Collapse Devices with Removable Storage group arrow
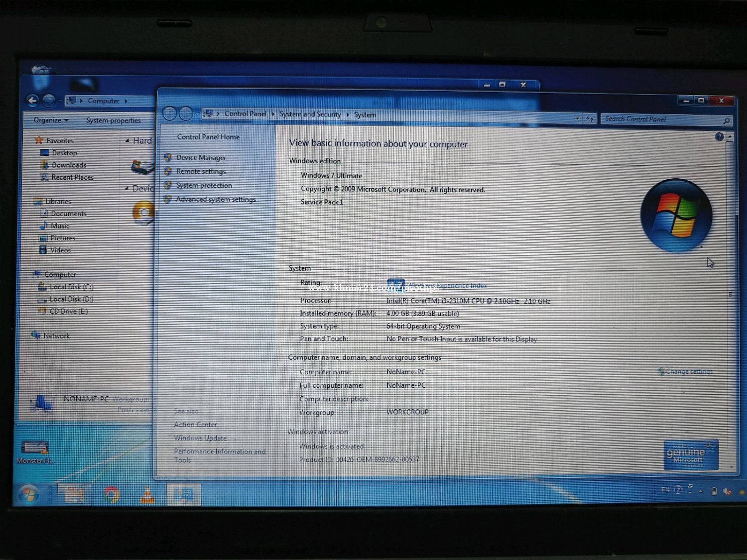 127,189
